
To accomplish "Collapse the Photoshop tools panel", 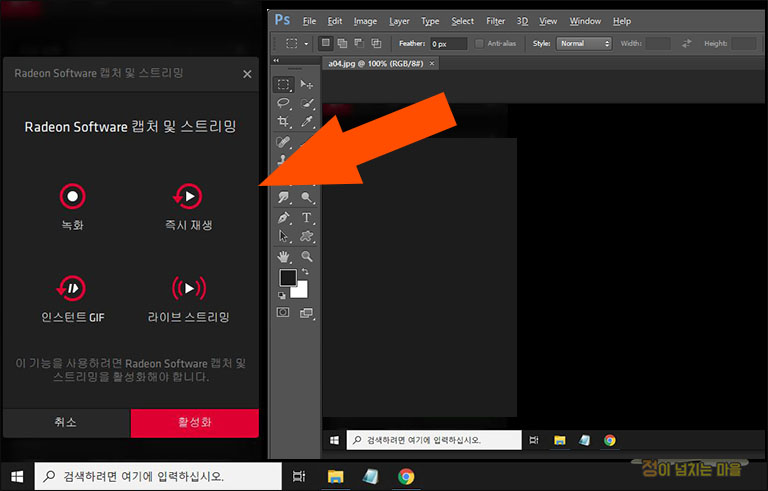I will (x=276, y=60).
